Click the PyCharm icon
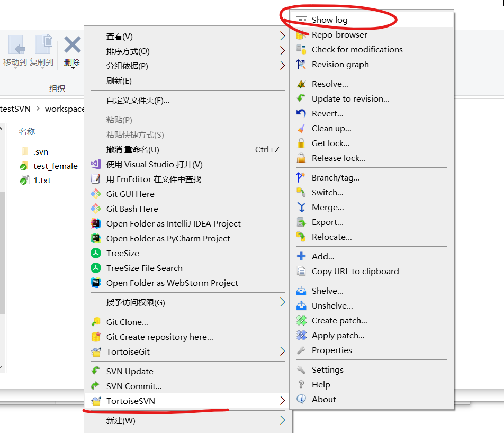 (96, 238)
